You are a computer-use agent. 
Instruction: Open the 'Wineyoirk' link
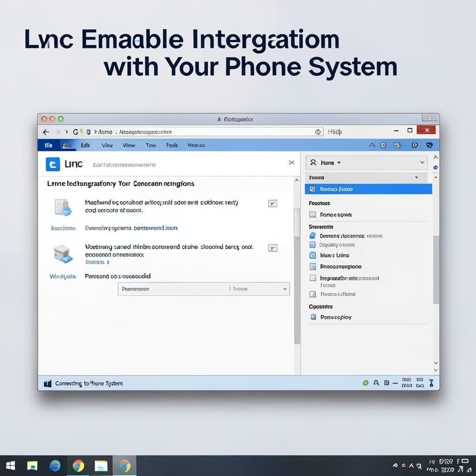(63, 276)
